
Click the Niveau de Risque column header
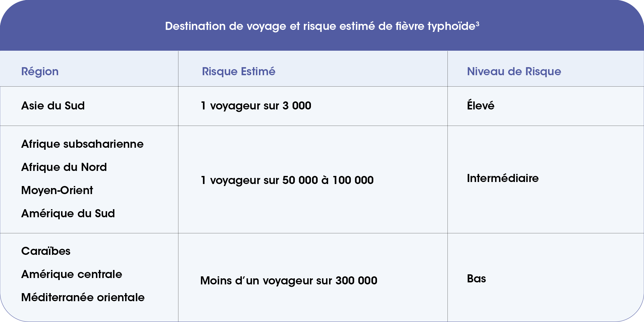point(514,72)
